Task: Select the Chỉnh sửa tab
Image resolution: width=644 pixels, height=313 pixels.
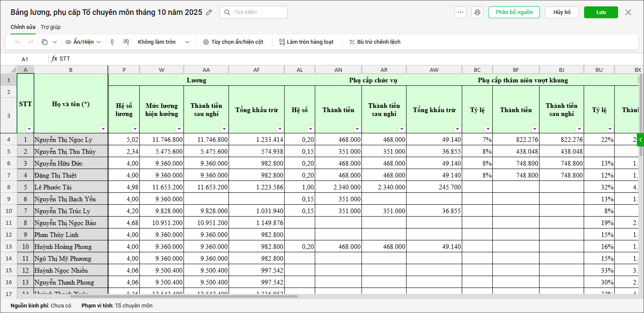Action: [23, 27]
